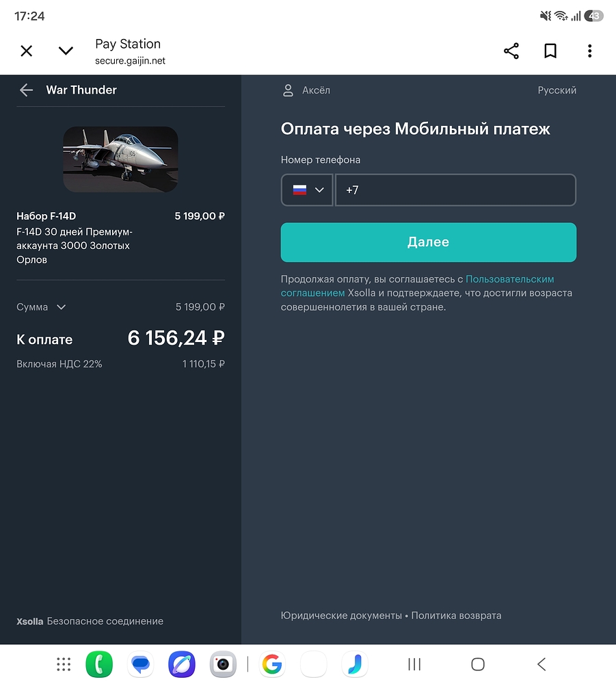Launch the blue Messages app
Viewport: 616px width, 684px height.
pyautogui.click(x=140, y=664)
